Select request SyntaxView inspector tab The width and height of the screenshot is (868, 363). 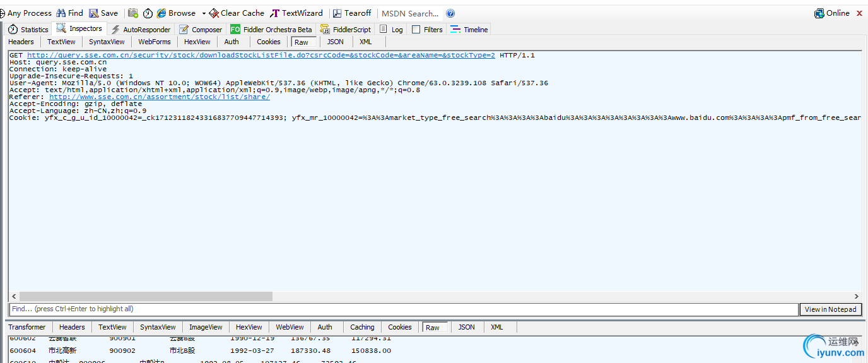pyautogui.click(x=107, y=42)
